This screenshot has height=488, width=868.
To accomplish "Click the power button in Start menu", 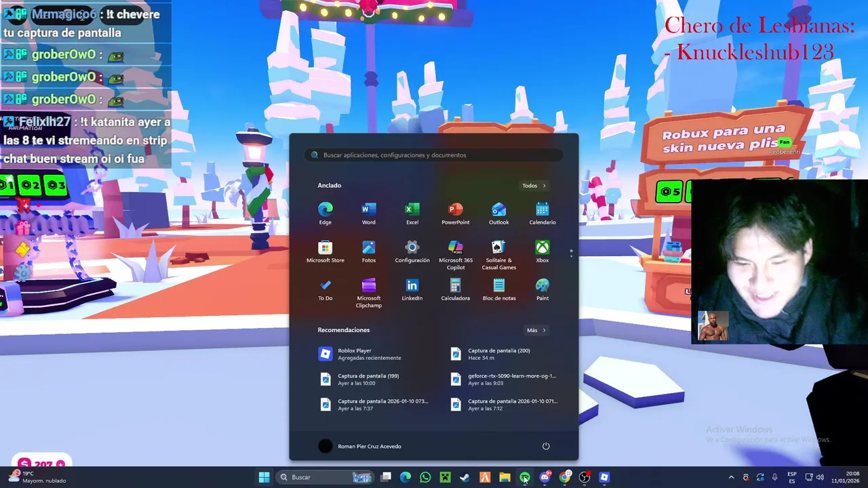I will pyautogui.click(x=546, y=446).
